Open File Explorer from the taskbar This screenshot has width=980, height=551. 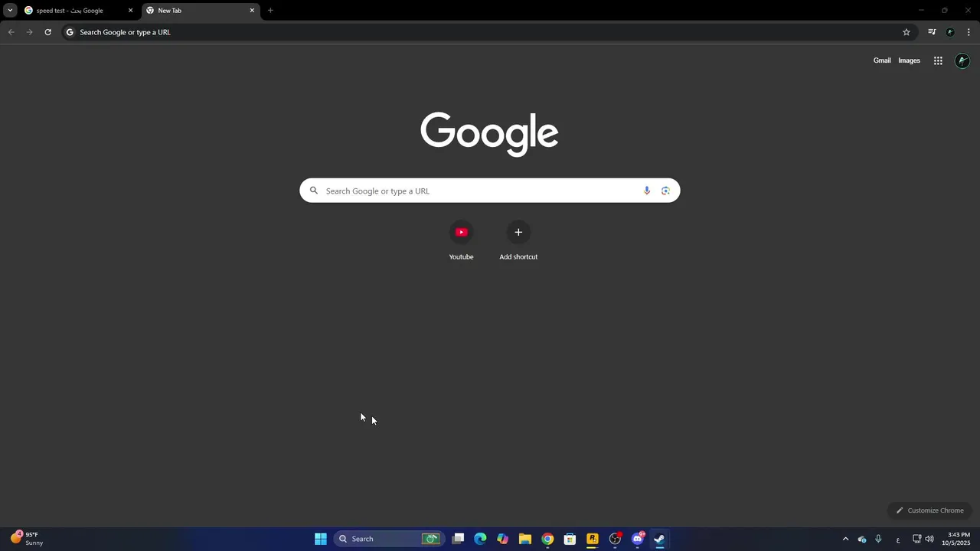click(x=524, y=539)
